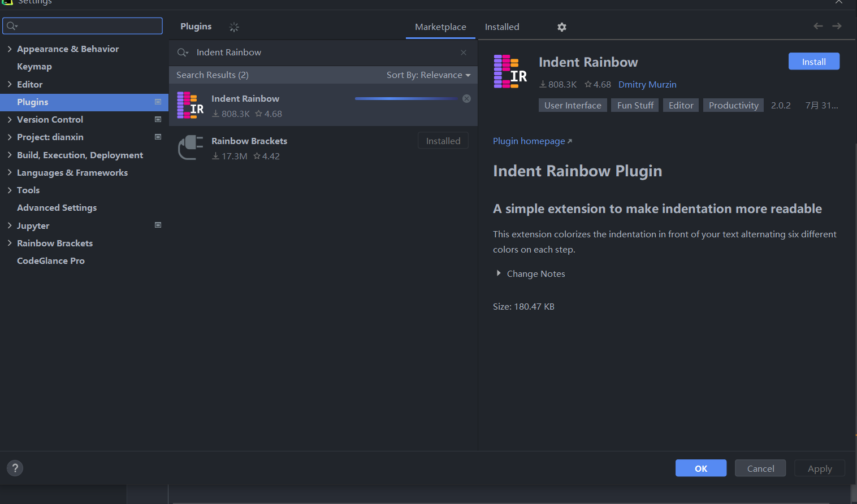The height and width of the screenshot is (504, 857).
Task: Expand Languages & Frameworks node
Action: click(10, 172)
